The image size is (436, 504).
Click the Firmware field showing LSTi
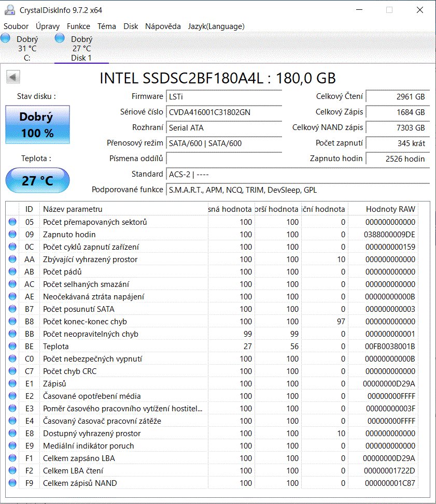[224, 96]
